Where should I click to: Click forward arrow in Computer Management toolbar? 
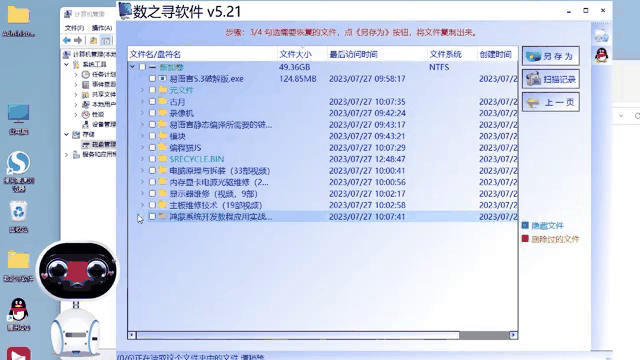click(x=78, y=40)
